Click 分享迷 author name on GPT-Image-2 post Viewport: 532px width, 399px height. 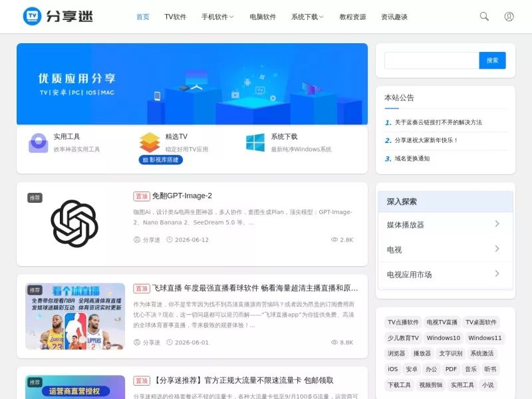152,240
